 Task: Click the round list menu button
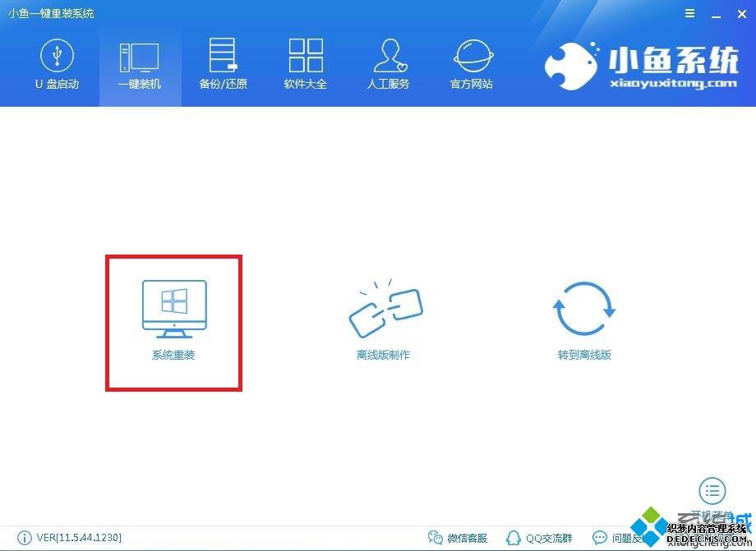(x=712, y=491)
